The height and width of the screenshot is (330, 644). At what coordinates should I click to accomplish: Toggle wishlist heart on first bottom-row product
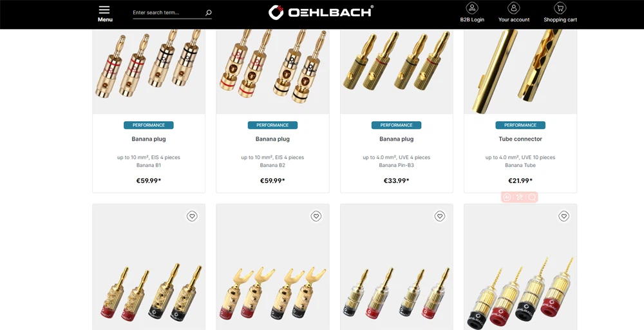tap(192, 216)
